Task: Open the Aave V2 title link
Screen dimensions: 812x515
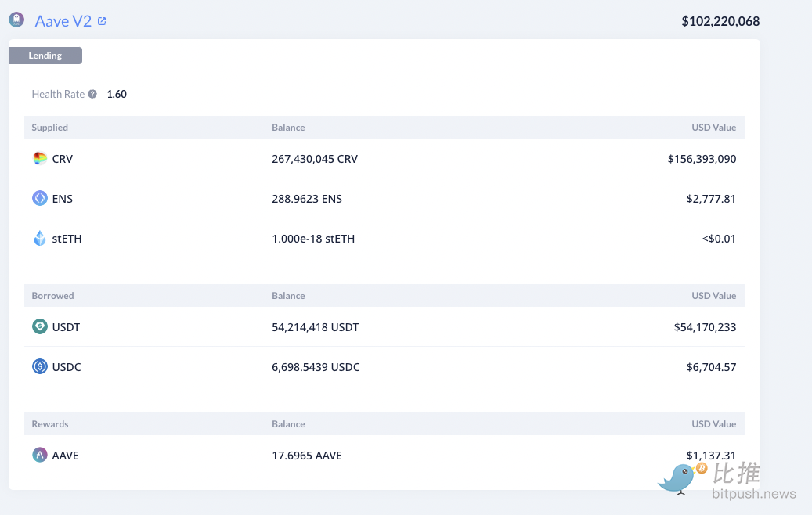Action: 63,21
